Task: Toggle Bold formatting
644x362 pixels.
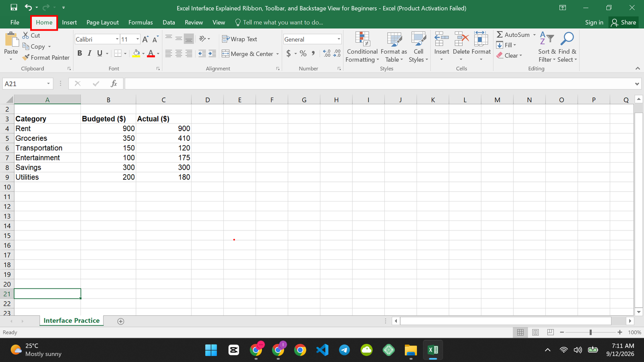Action: [x=80, y=53]
